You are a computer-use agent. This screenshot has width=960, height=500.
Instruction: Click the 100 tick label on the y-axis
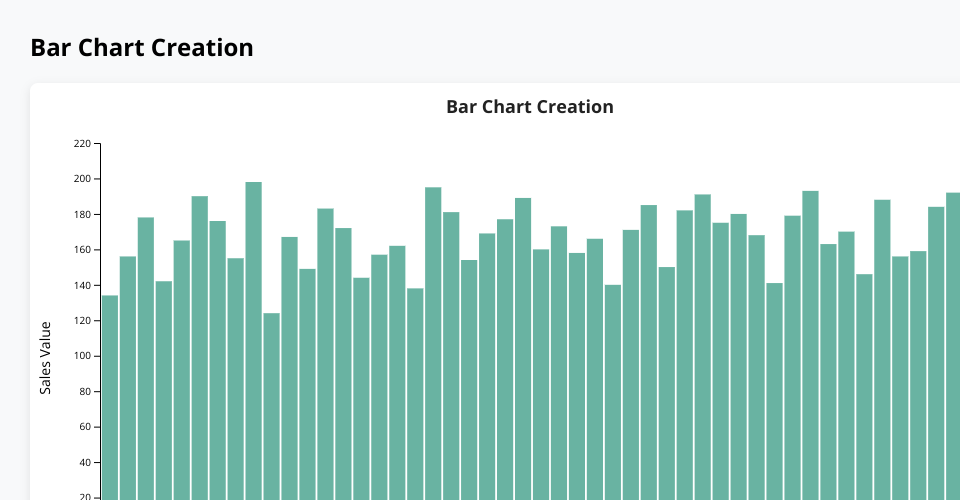pos(82,357)
